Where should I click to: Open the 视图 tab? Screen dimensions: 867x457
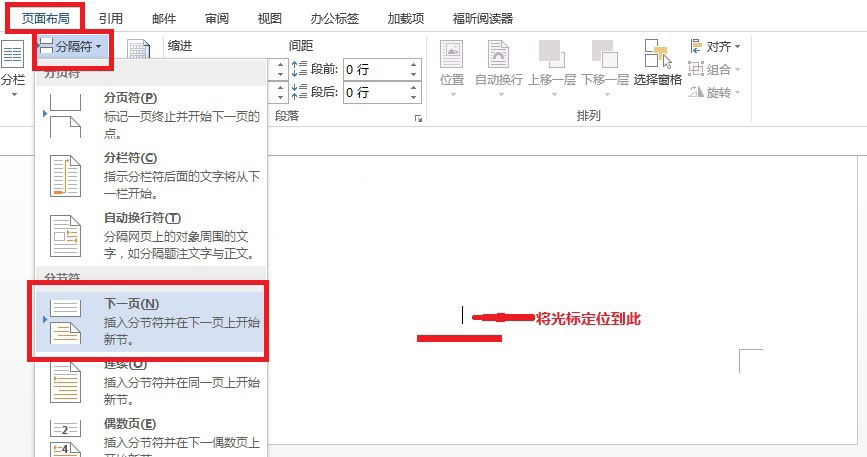click(x=269, y=18)
